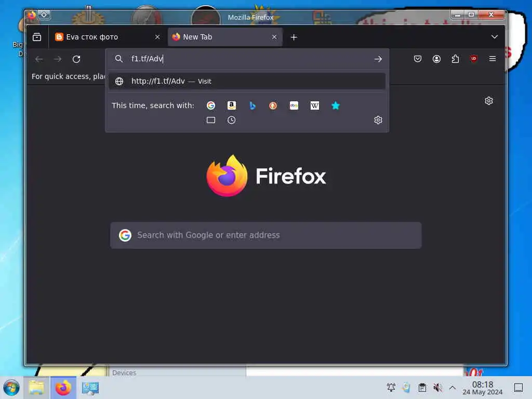The width and height of the screenshot is (532, 399).
Task: Open a new tab with the plus button
Action: [294, 37]
